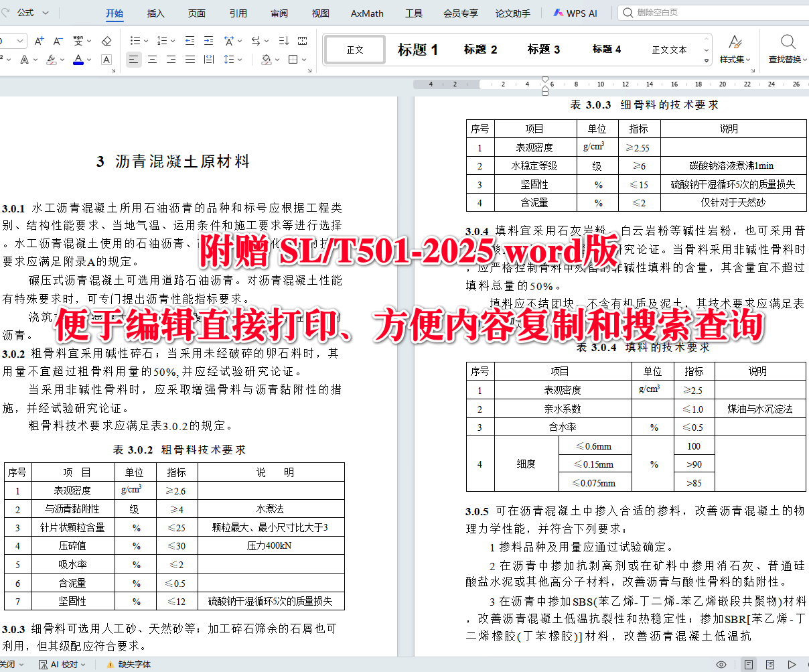Apply numbered list
Screen dimensions: 809x672
(x=162, y=42)
